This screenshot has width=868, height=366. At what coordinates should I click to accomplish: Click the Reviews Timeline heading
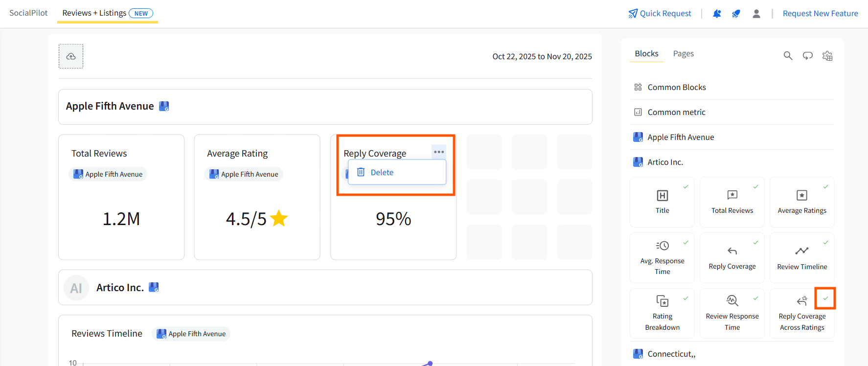tap(107, 333)
